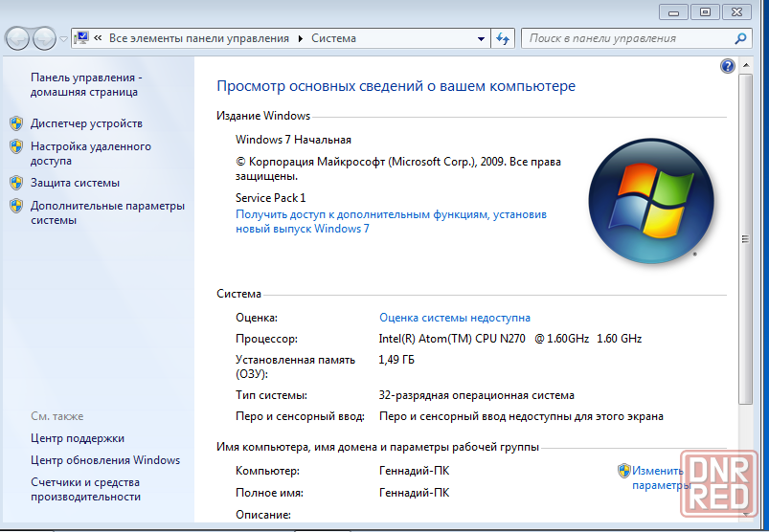Expand the breadcrumb arrow before Система

[302, 39]
